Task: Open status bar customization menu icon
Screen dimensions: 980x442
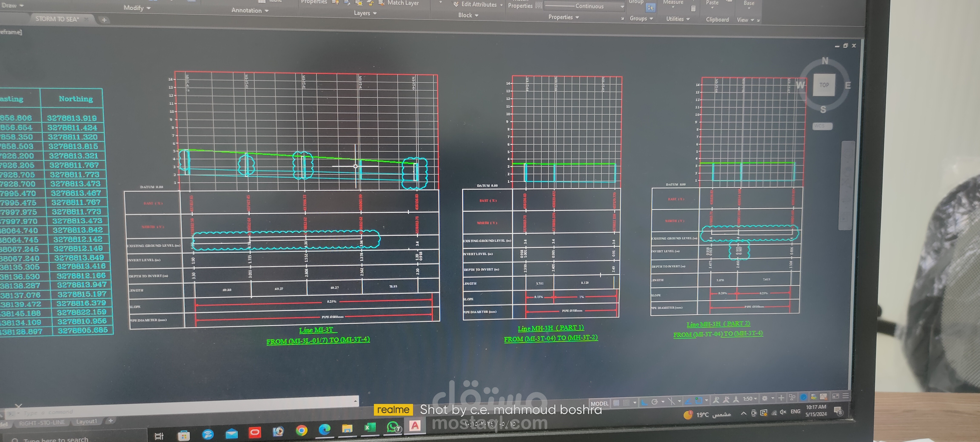Action: click(x=846, y=396)
